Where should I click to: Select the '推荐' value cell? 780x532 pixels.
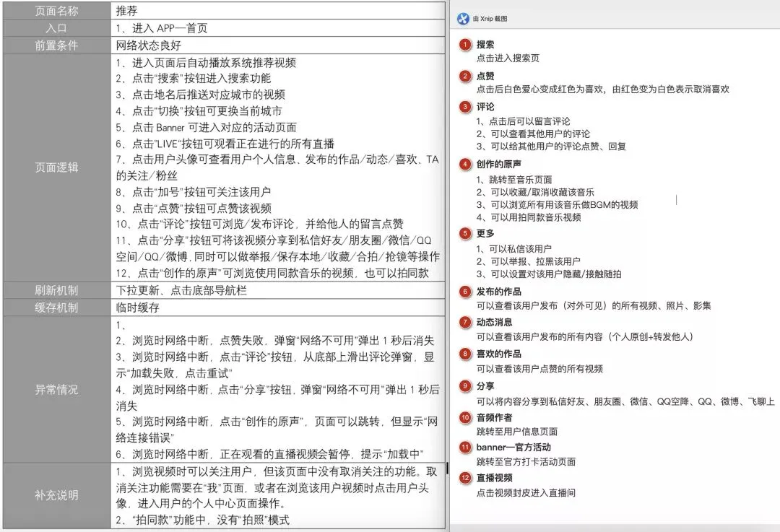[x=277, y=10]
